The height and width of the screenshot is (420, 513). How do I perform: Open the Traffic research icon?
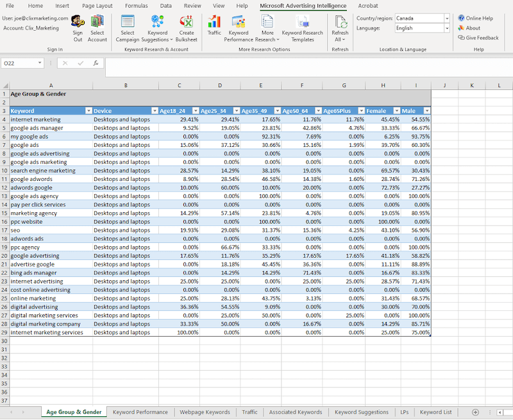coord(214,22)
